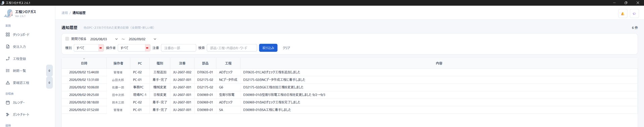Click the PC column header
Screen dimensions: 644x127
[x=140, y=63]
